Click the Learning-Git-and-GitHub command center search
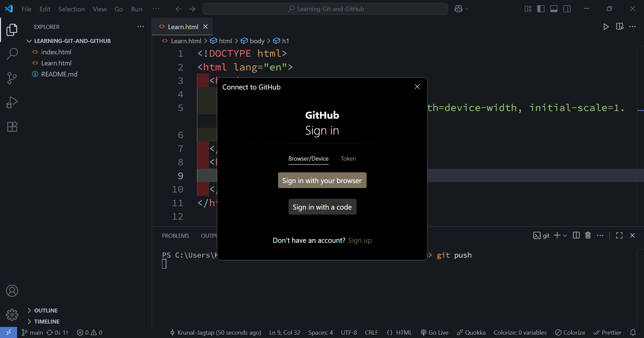Screen dimensions: 644x338 [x=325, y=9]
